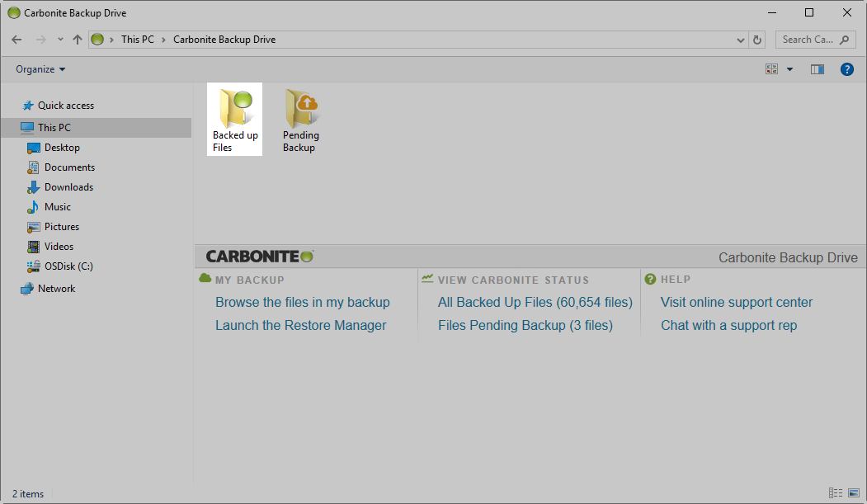Expand chevron after This PC in address bar

tap(163, 40)
